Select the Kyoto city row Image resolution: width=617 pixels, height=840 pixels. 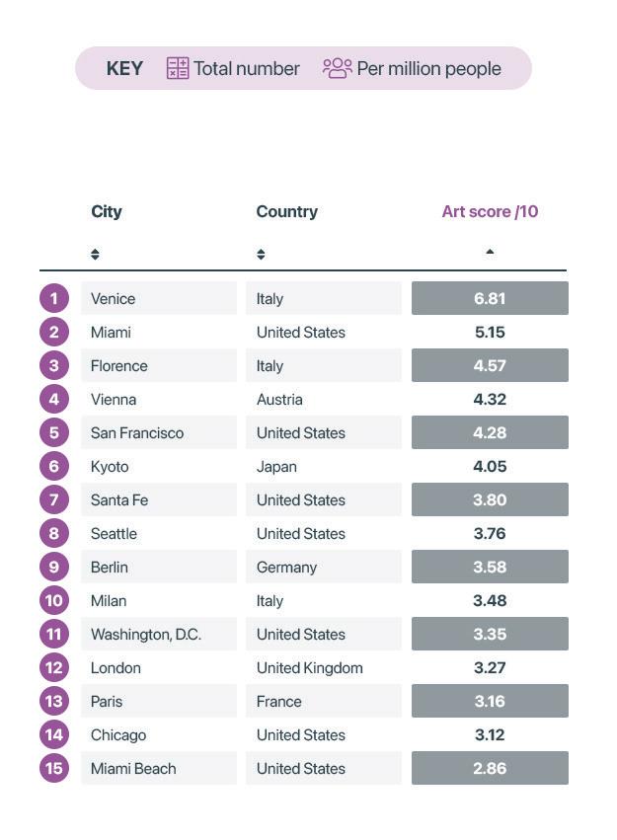[158, 466]
